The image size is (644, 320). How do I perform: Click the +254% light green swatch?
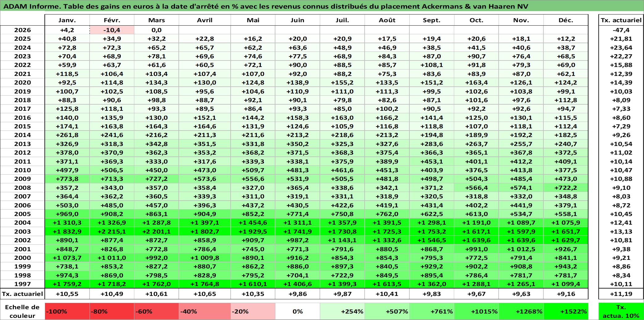pos(342,311)
